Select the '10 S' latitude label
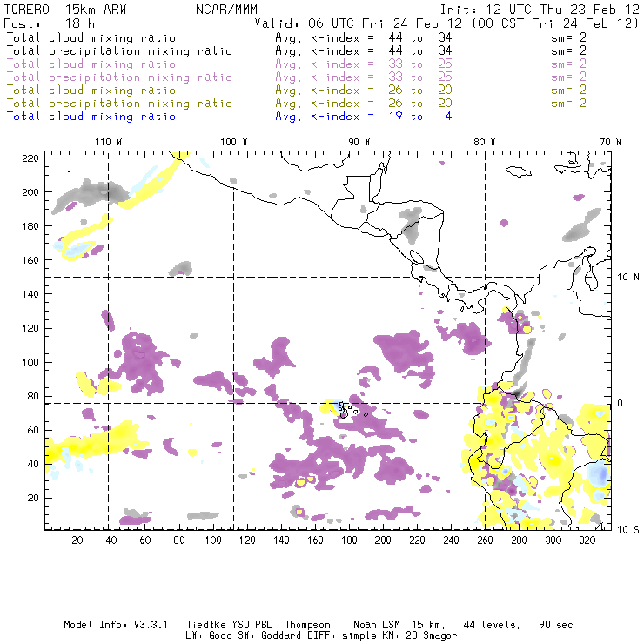 click(628, 530)
